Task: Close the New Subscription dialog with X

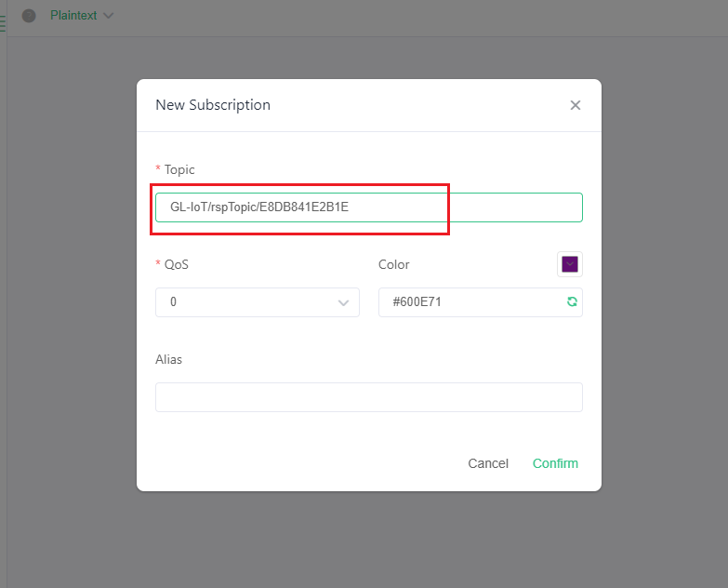Action: (576, 105)
